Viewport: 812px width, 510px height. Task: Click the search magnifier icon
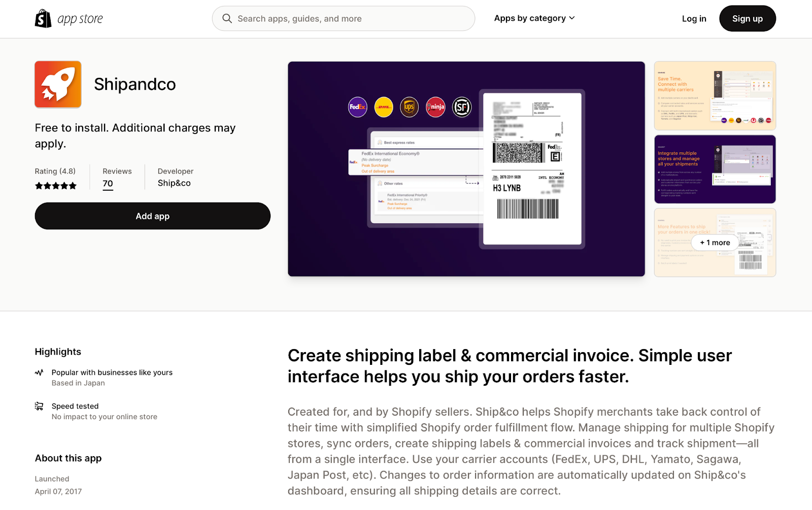tap(227, 19)
